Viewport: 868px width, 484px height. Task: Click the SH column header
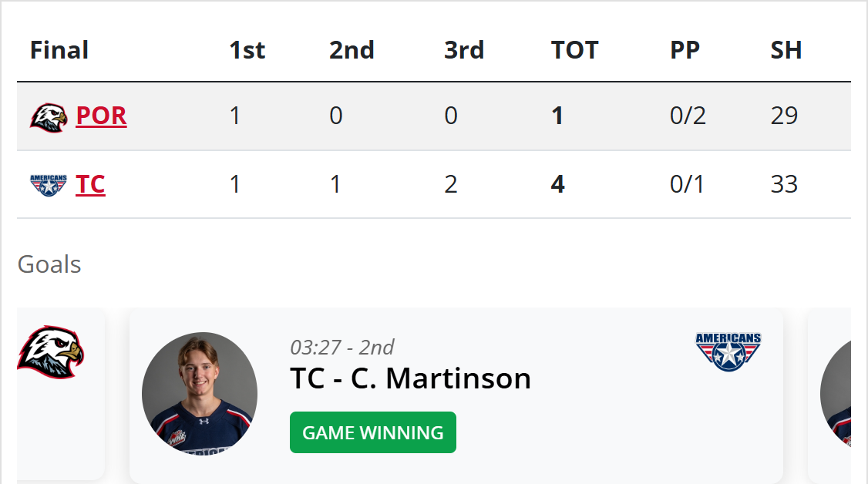(x=786, y=50)
